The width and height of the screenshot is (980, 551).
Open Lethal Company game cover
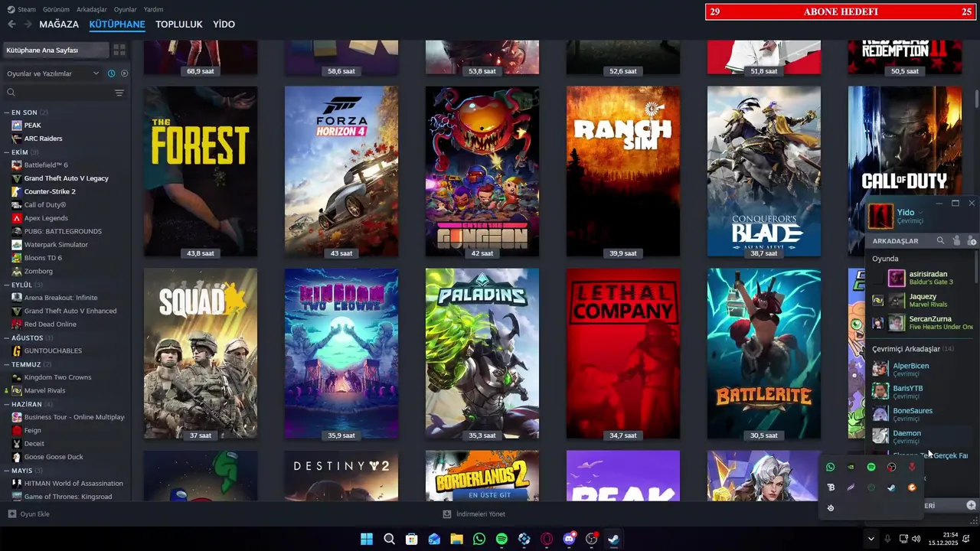(623, 354)
